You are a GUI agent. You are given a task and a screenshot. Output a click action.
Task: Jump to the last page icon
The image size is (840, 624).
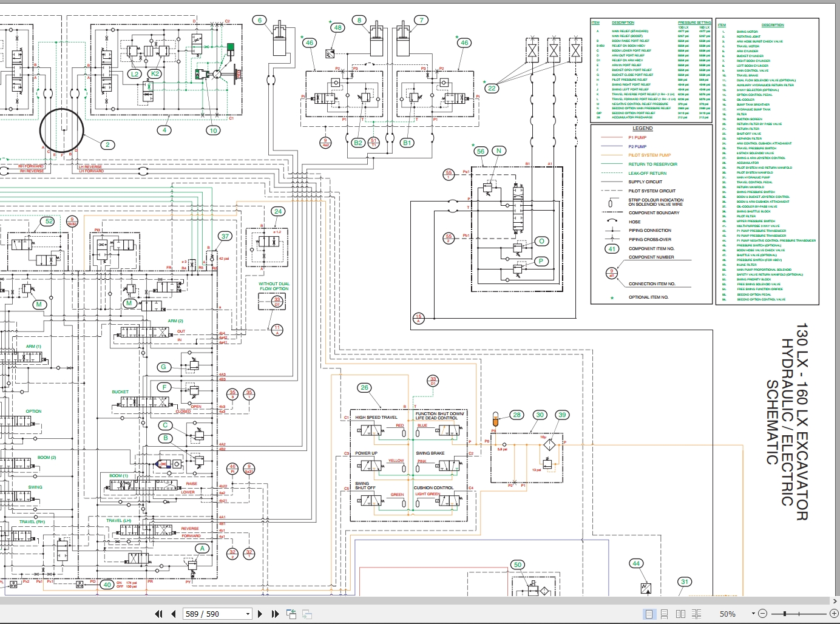point(274,614)
